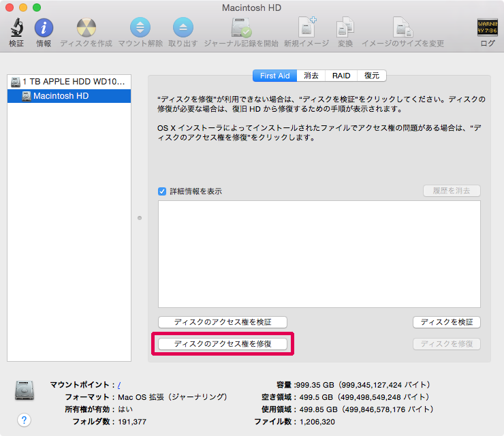Click the ディスクのアクセス権を検証 button

click(223, 322)
